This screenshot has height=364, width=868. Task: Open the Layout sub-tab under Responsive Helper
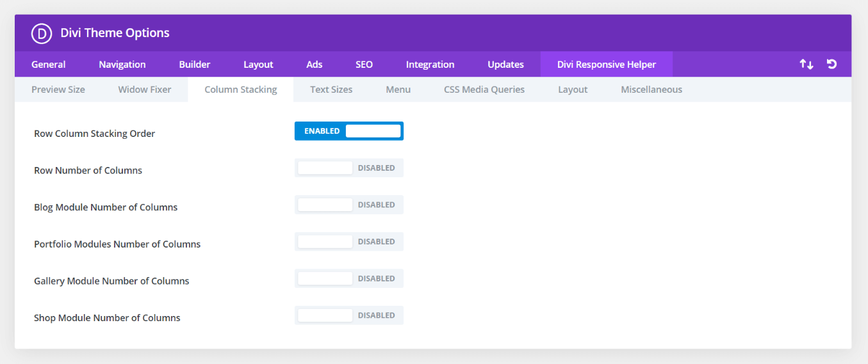coord(573,90)
